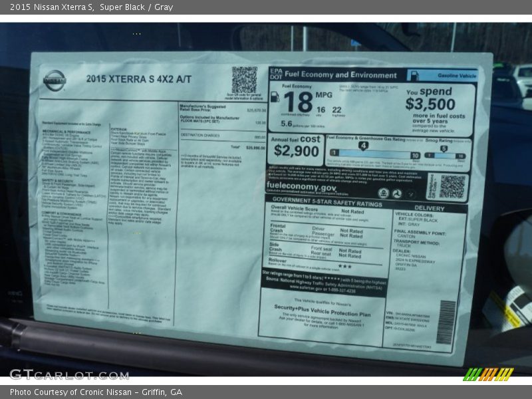
Task: Click the EXTERIOR section heading
Action: (x=119, y=129)
